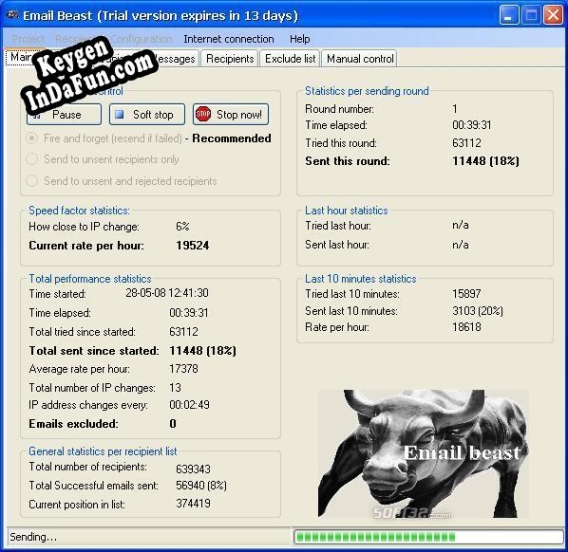This screenshot has height=552, width=568.
Task: Click the Sending... status bar text
Action: [x=33, y=537]
